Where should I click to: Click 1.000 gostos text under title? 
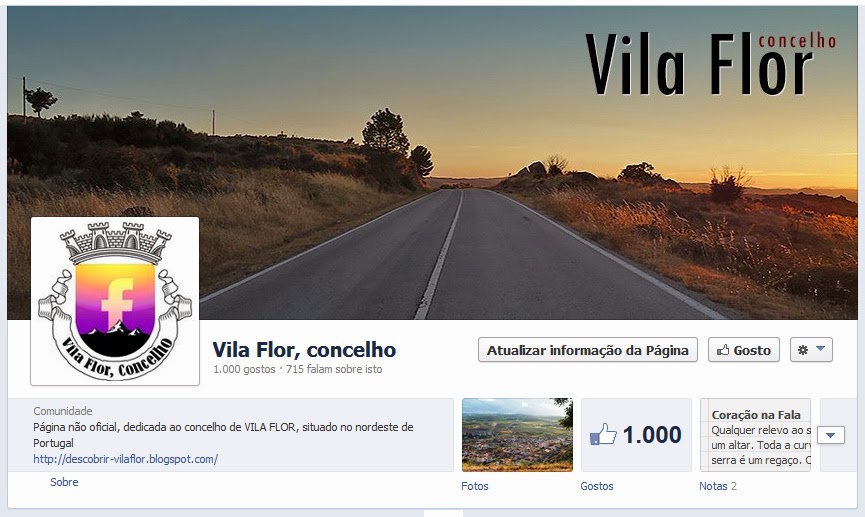pos(244,369)
